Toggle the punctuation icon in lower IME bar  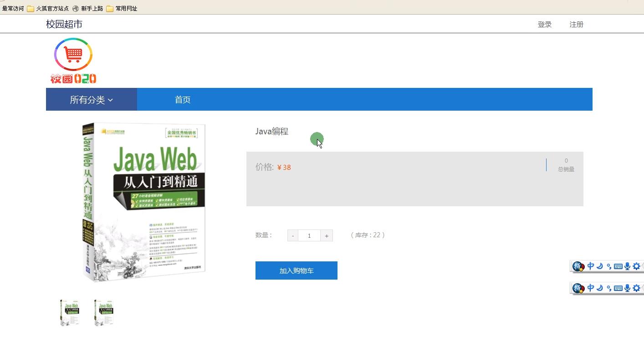click(609, 289)
